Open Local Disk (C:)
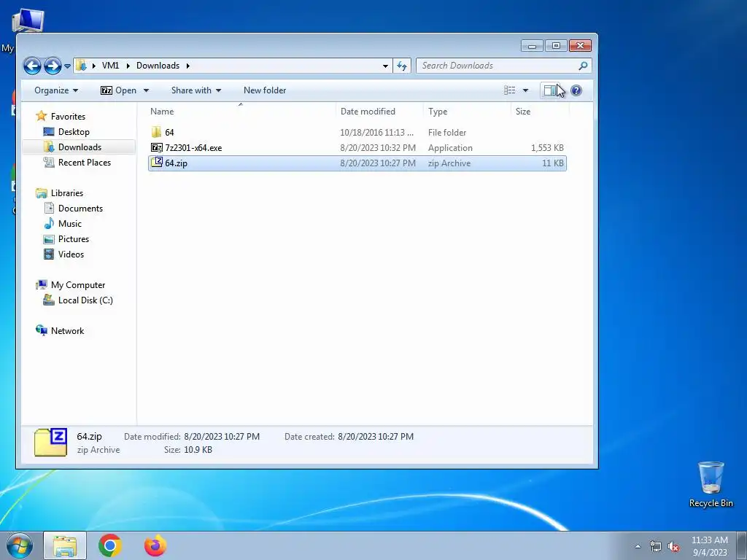 [85, 300]
